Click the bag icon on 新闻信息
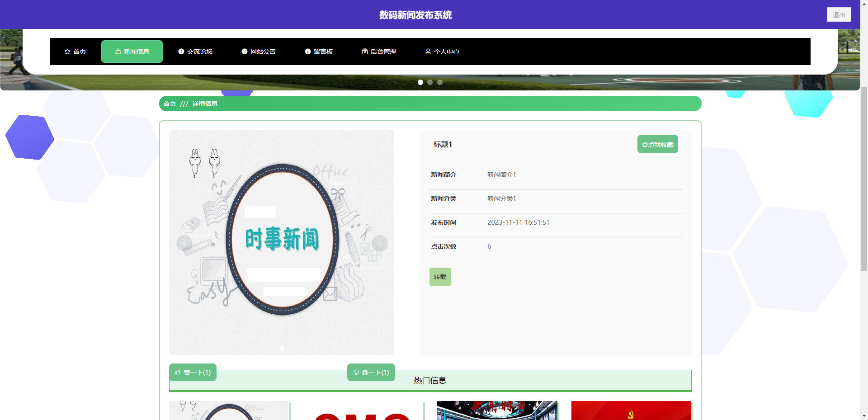This screenshot has height=420, width=868. (x=118, y=52)
